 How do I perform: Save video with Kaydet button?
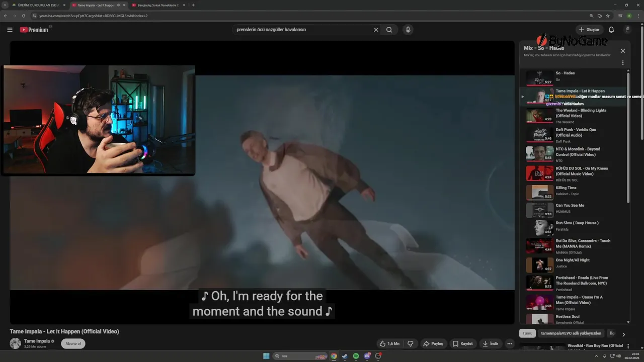click(x=463, y=343)
